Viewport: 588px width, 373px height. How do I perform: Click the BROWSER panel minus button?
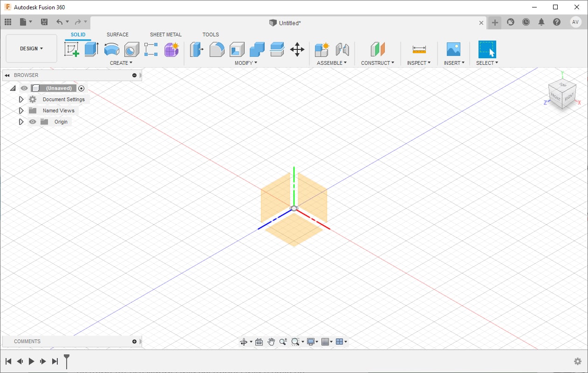click(x=134, y=75)
